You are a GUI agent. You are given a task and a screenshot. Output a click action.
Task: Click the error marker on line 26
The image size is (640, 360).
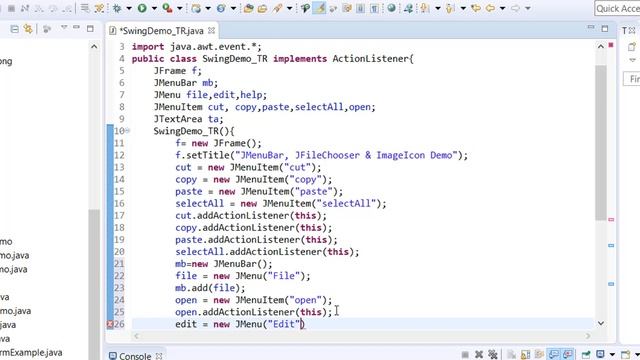click(x=110, y=324)
